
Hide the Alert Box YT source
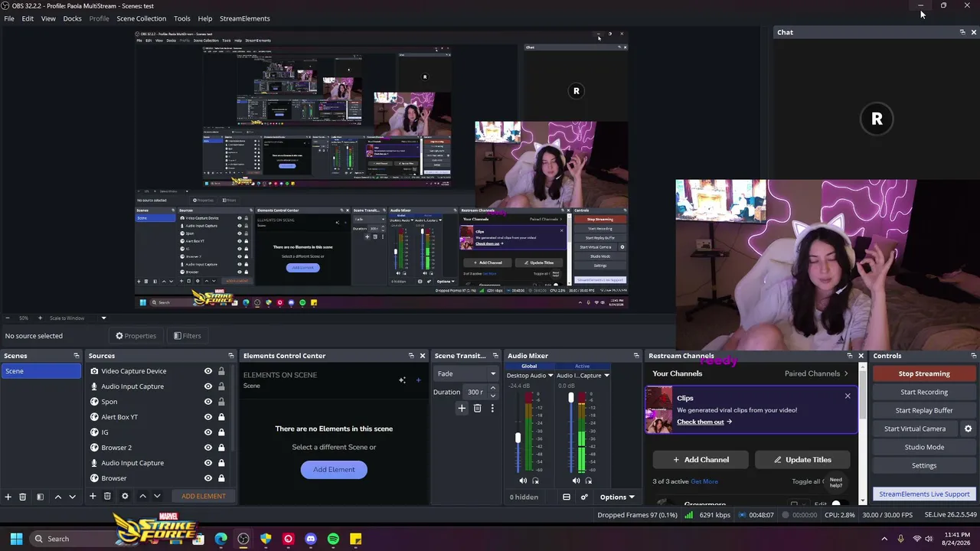pos(207,417)
